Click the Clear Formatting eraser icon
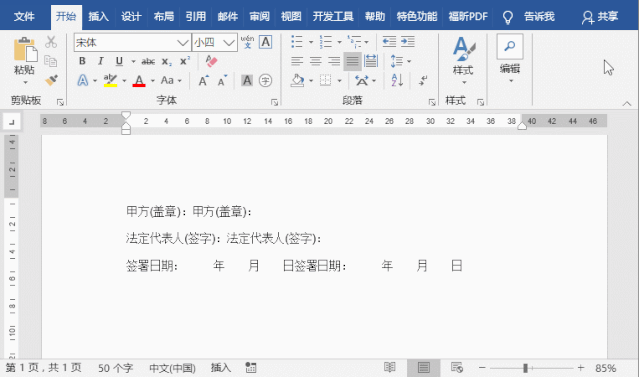The height and width of the screenshot is (377, 639). coord(211,61)
